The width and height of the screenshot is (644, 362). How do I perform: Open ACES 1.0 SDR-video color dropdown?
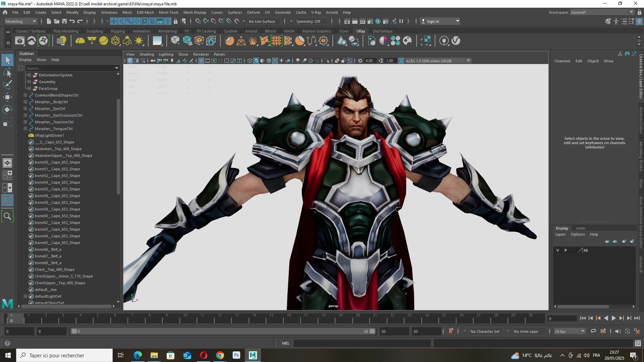[438, 61]
